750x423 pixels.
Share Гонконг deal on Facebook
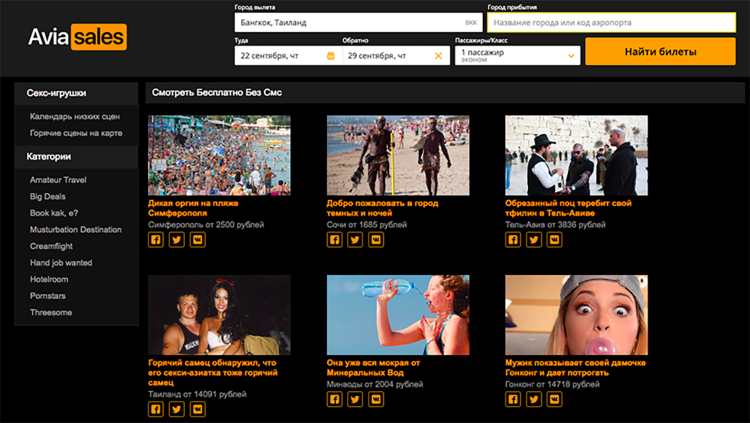click(x=513, y=399)
